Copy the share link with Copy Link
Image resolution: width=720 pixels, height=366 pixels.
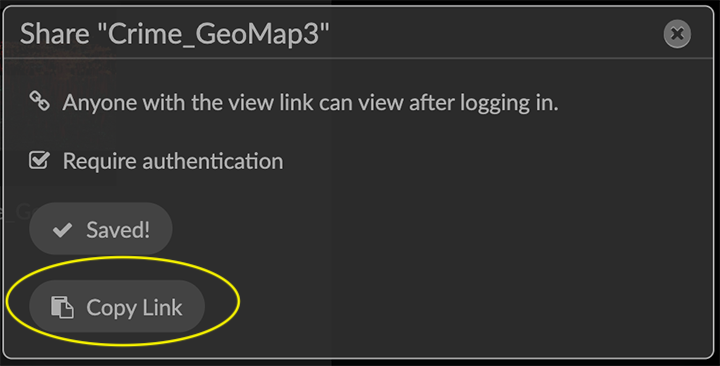(x=117, y=306)
